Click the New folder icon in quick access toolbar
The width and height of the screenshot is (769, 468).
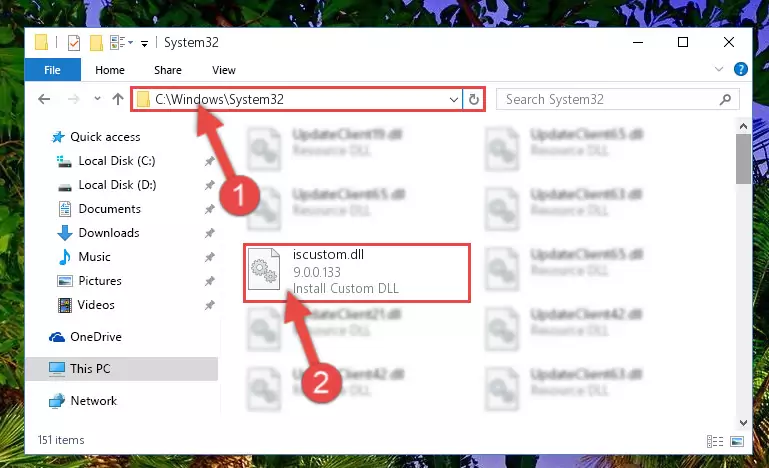pyautogui.click(x=96, y=43)
